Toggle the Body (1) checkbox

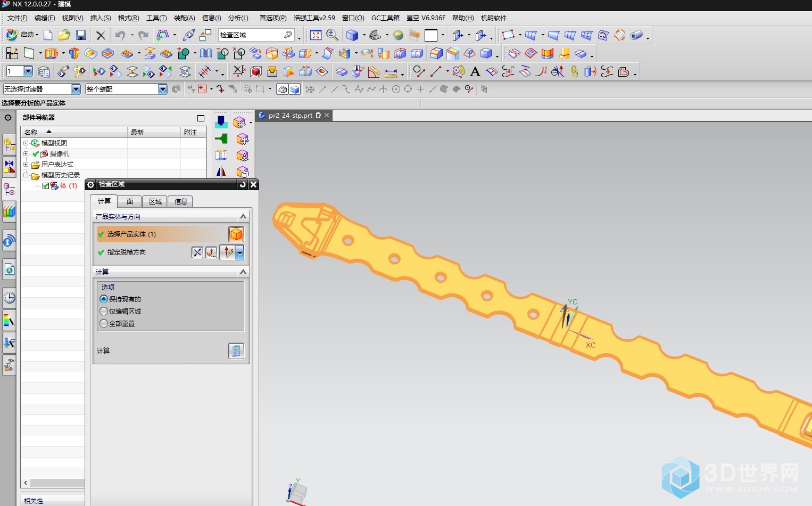pos(46,186)
